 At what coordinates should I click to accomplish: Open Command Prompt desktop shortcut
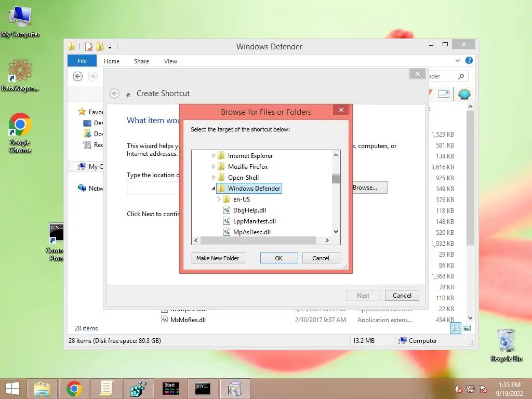pyautogui.click(x=56, y=242)
